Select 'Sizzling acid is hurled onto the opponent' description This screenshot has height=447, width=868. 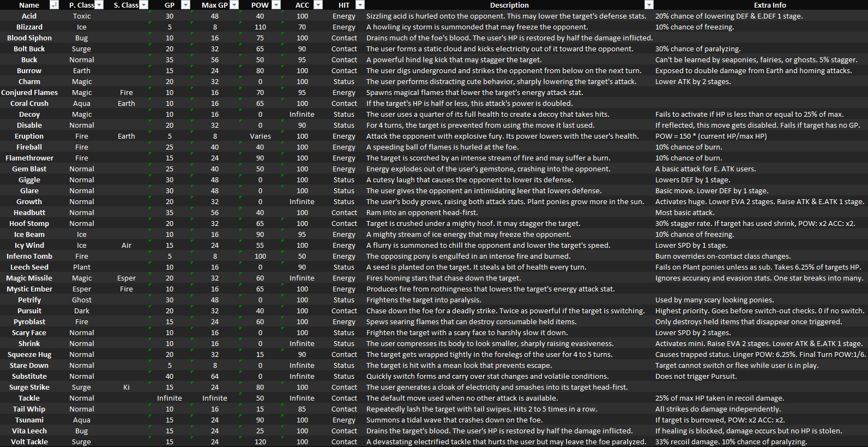[506, 16]
